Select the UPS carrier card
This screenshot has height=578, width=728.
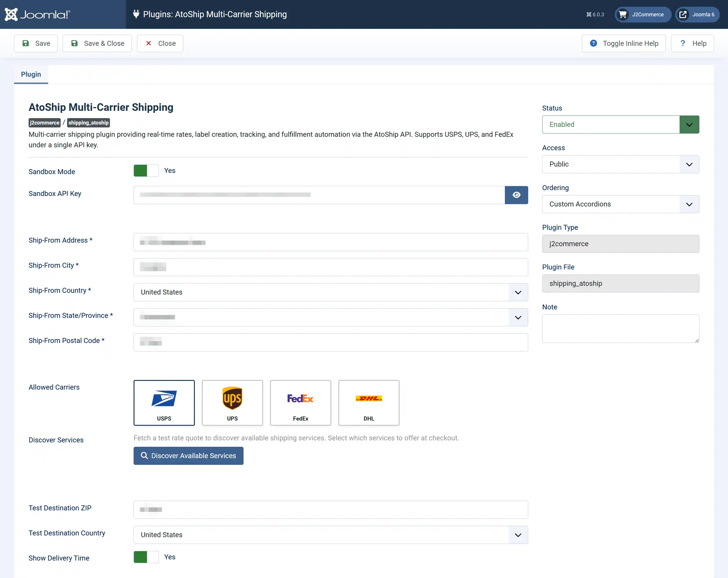pos(232,403)
